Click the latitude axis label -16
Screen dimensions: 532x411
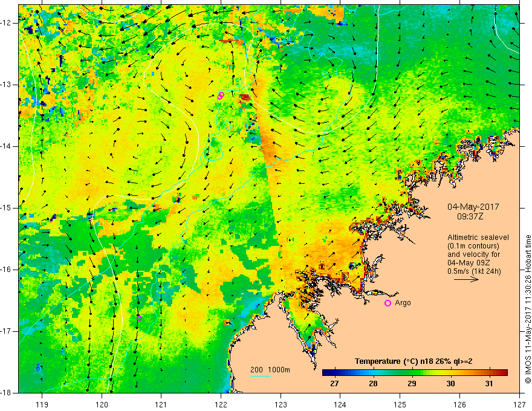(x=6, y=270)
